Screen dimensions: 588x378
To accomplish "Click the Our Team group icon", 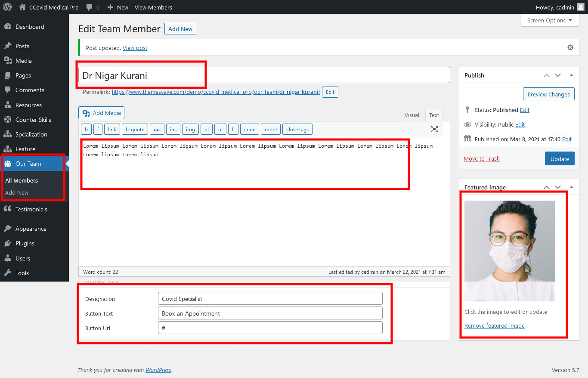I will point(8,164).
